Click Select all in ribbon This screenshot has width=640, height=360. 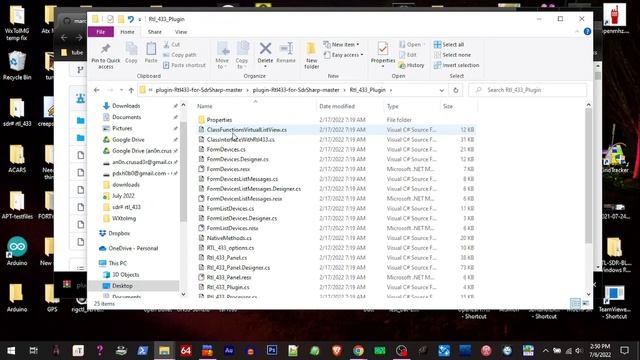pos(449,44)
